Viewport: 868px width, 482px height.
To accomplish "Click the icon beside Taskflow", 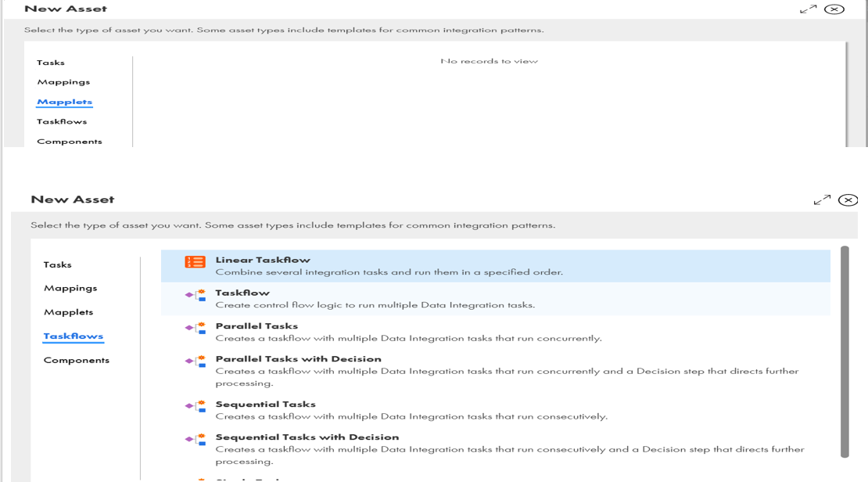I will coord(195,295).
